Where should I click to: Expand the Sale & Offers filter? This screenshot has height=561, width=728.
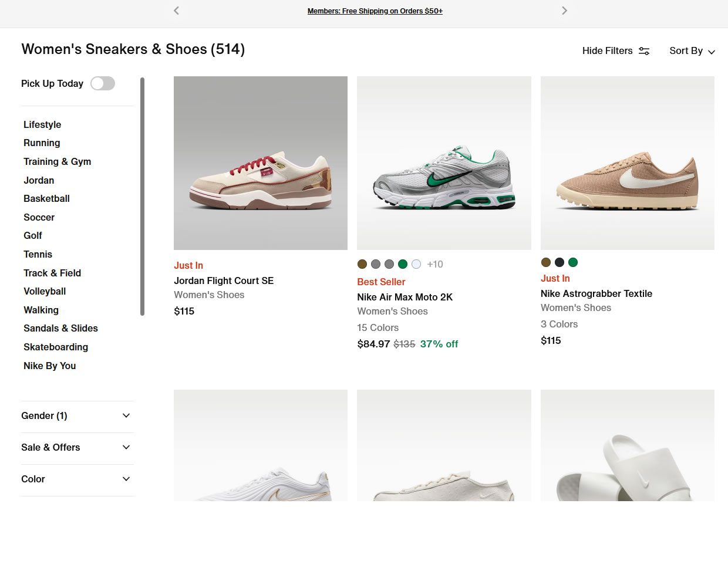(77, 448)
